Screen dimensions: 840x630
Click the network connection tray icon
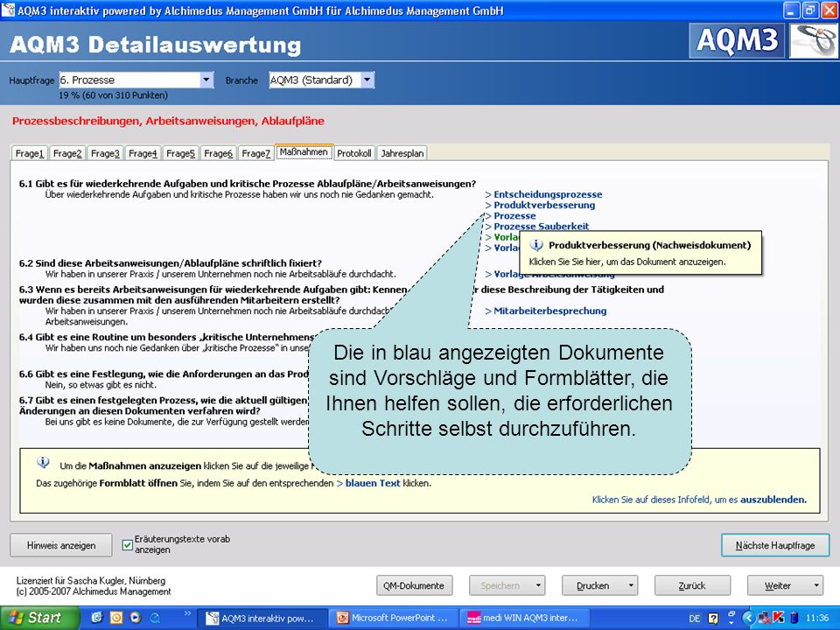point(765,619)
